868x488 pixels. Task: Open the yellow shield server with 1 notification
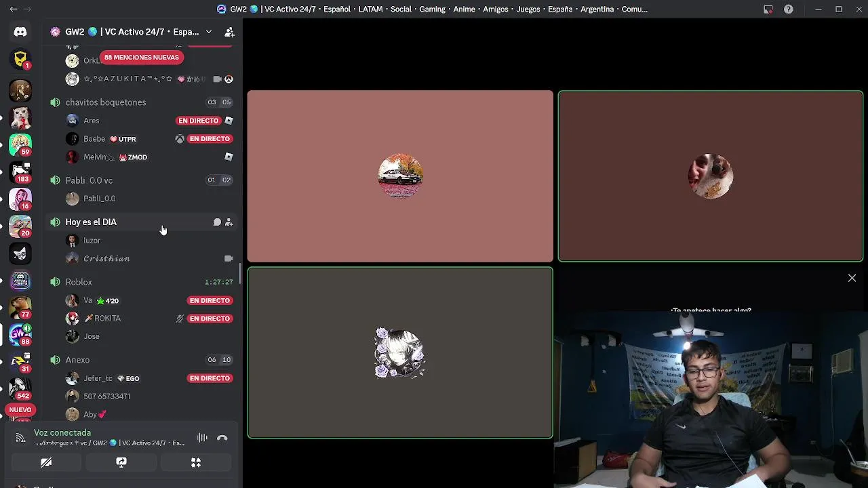coord(20,60)
